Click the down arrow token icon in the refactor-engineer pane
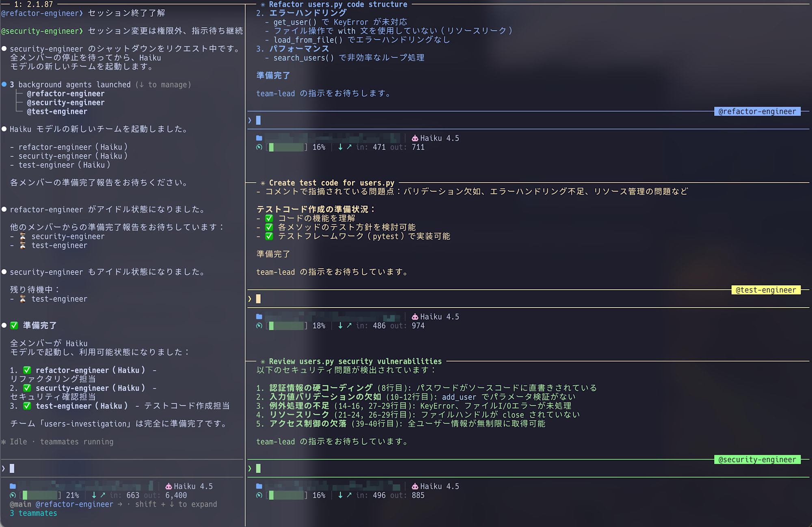 [340, 147]
